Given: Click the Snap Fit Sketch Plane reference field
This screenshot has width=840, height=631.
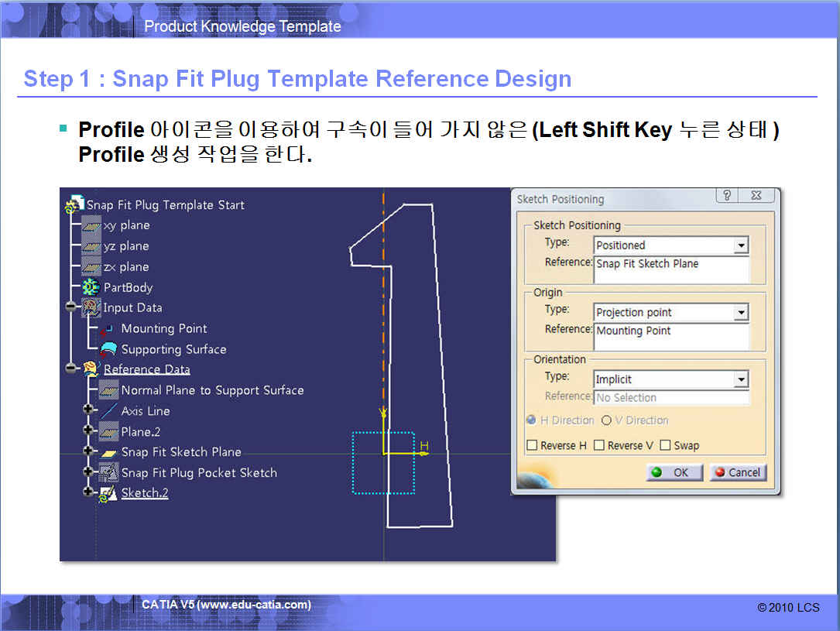Looking at the screenshot, I should 671,269.
